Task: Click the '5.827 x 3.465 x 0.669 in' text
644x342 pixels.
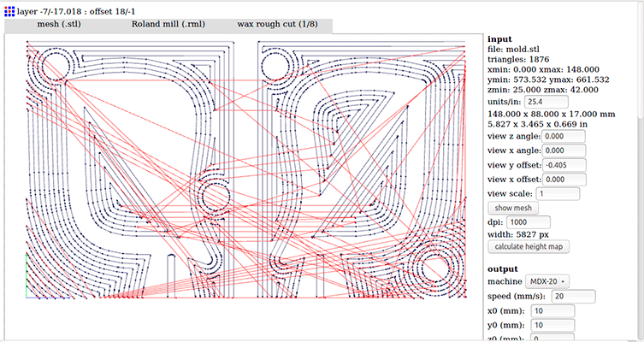Action: (x=537, y=124)
